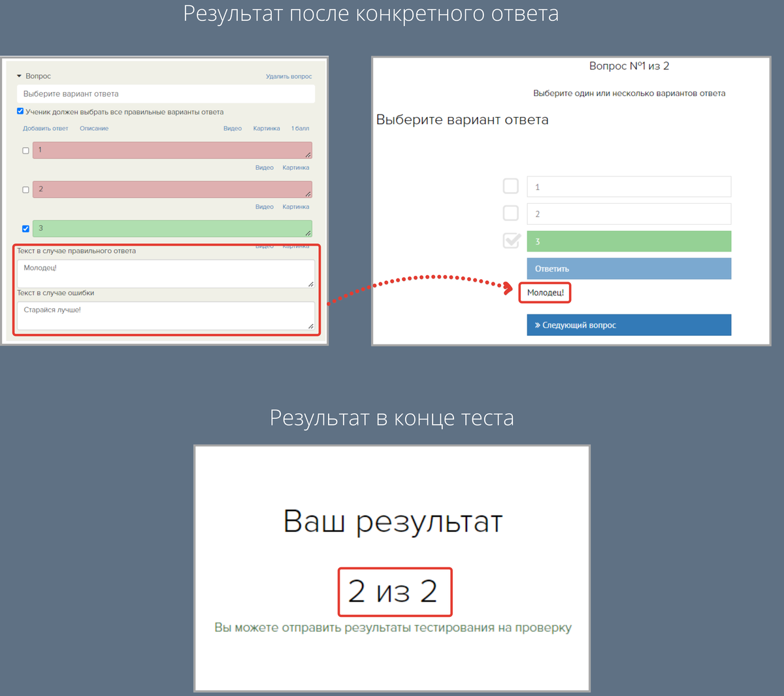
Task: Select green answer option 3 in preview
Action: point(629,241)
